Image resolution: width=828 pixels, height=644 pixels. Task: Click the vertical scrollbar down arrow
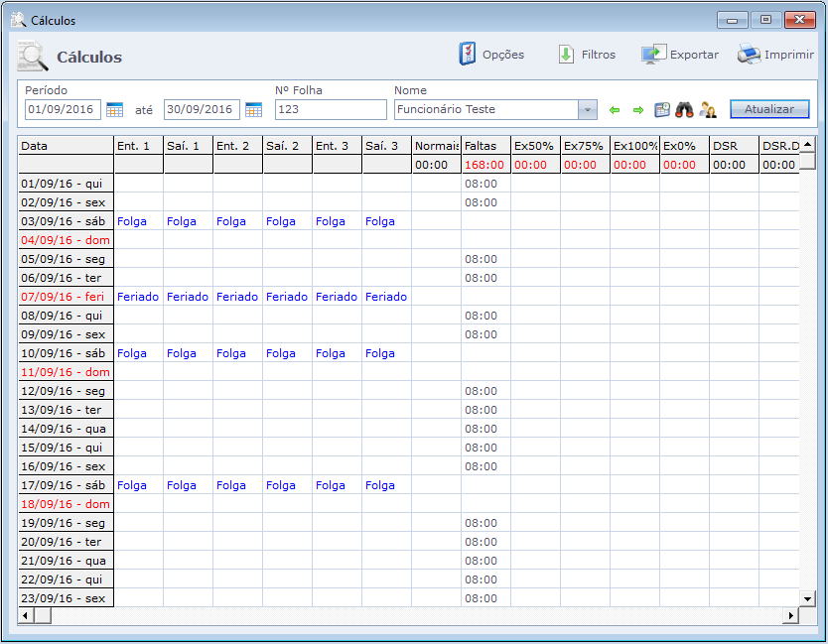pos(807,598)
